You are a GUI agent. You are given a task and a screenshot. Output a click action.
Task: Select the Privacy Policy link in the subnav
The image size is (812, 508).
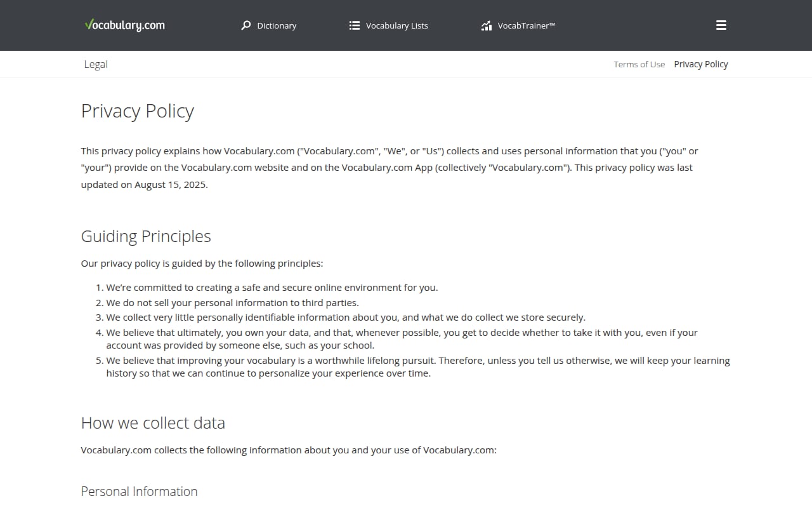(x=701, y=64)
